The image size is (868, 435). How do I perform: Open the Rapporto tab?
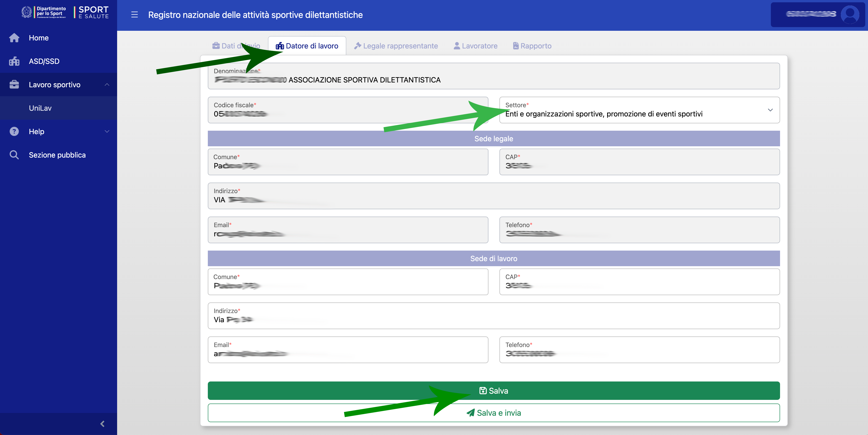[x=532, y=46]
